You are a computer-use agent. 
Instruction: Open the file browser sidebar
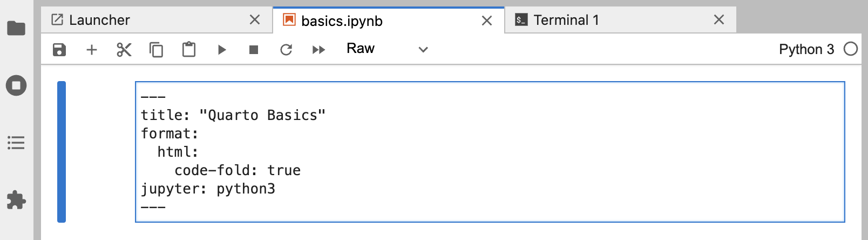click(16, 28)
